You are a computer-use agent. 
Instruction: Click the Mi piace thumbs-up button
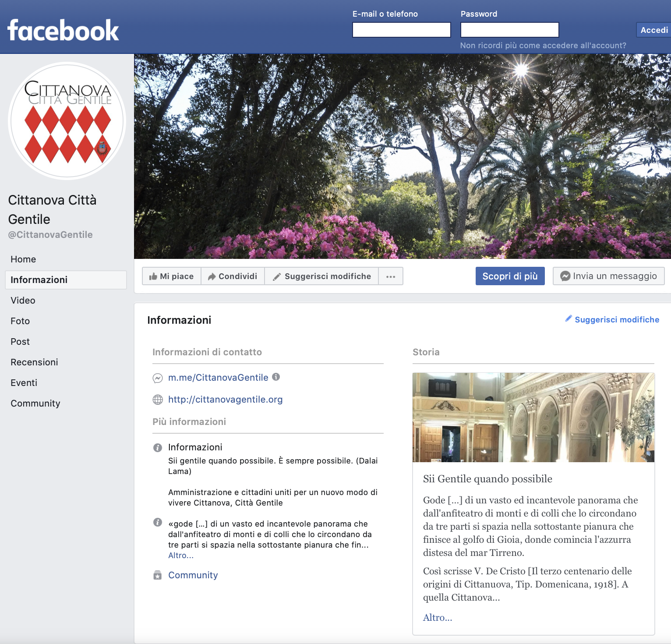pyautogui.click(x=172, y=276)
